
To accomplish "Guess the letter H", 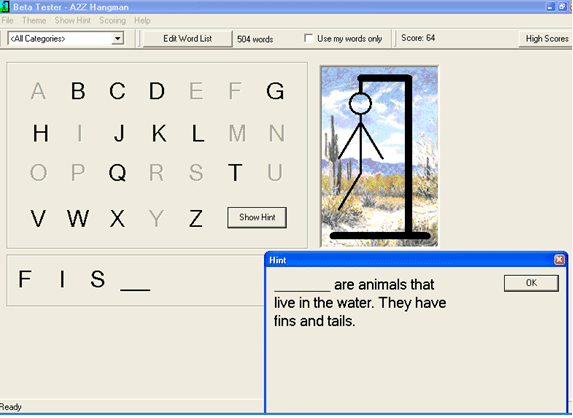I will click(x=41, y=133).
